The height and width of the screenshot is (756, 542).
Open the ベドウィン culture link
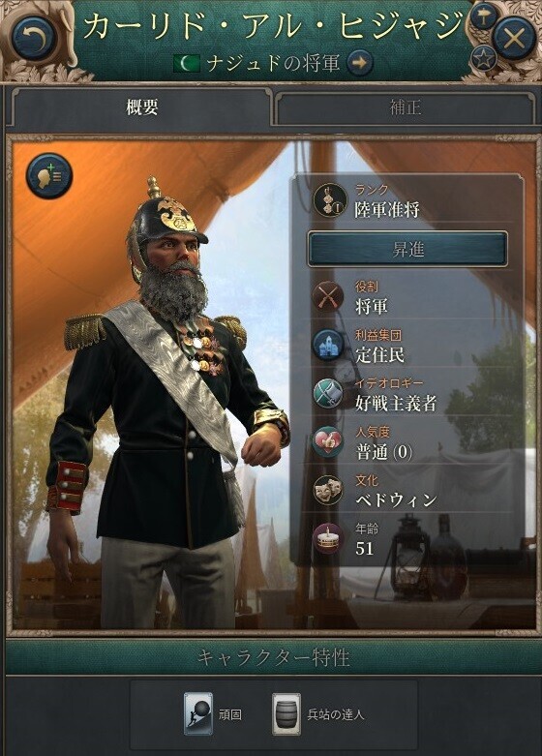(x=396, y=500)
